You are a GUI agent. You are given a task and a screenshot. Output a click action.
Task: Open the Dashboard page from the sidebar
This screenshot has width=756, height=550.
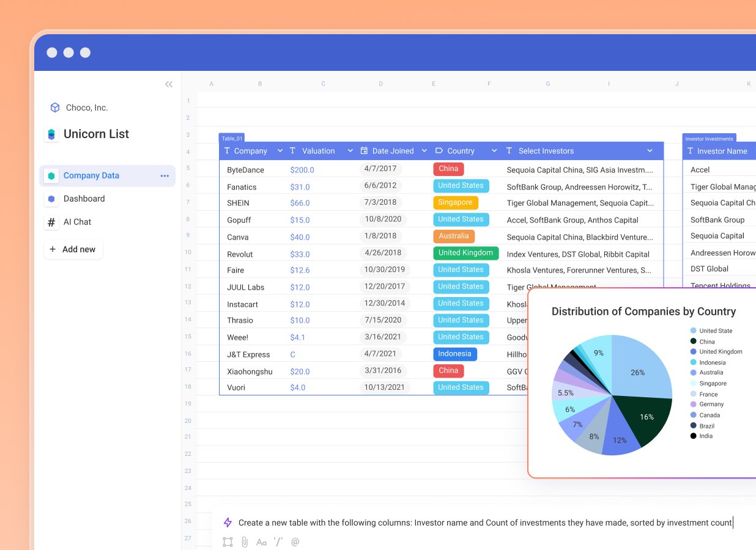[x=84, y=198]
